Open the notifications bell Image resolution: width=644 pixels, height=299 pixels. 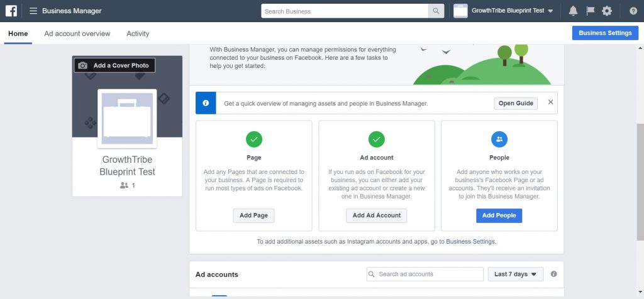[x=573, y=11]
